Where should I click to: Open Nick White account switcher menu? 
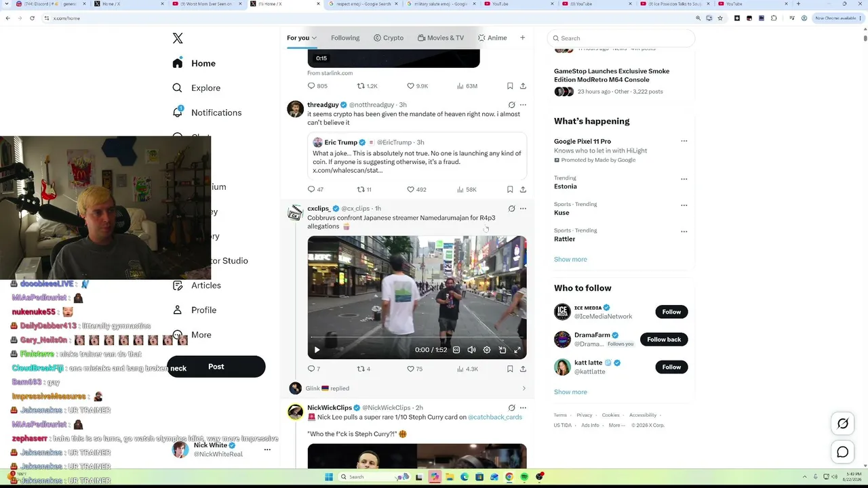pos(267,449)
